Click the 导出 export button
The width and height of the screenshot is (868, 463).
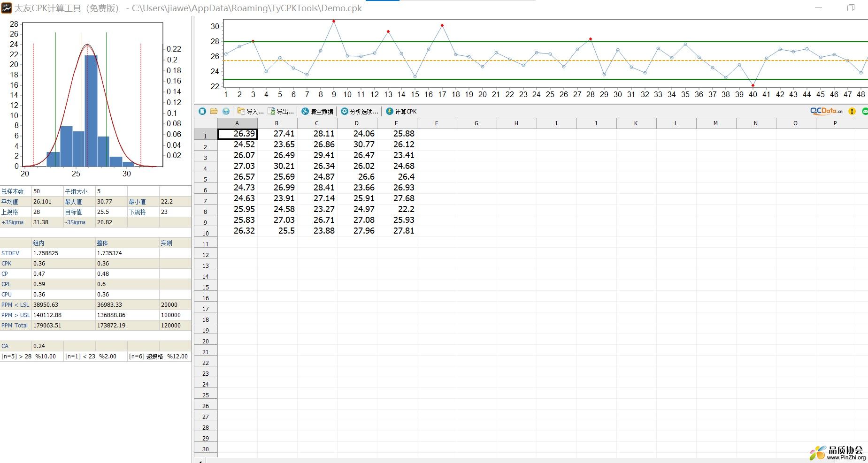coord(281,111)
